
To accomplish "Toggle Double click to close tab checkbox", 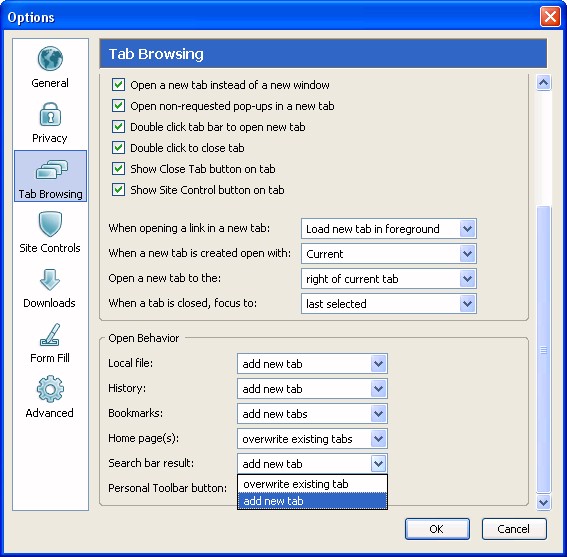I will [118, 148].
